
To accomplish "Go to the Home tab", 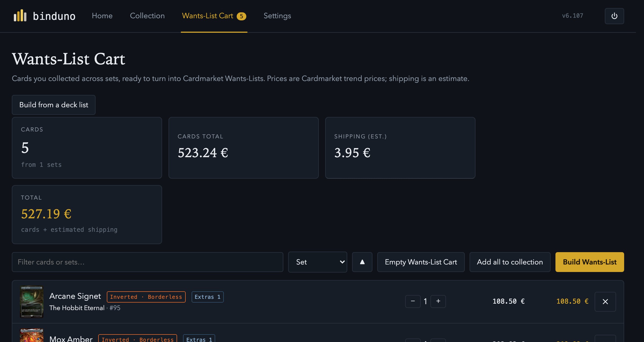I will (x=102, y=16).
